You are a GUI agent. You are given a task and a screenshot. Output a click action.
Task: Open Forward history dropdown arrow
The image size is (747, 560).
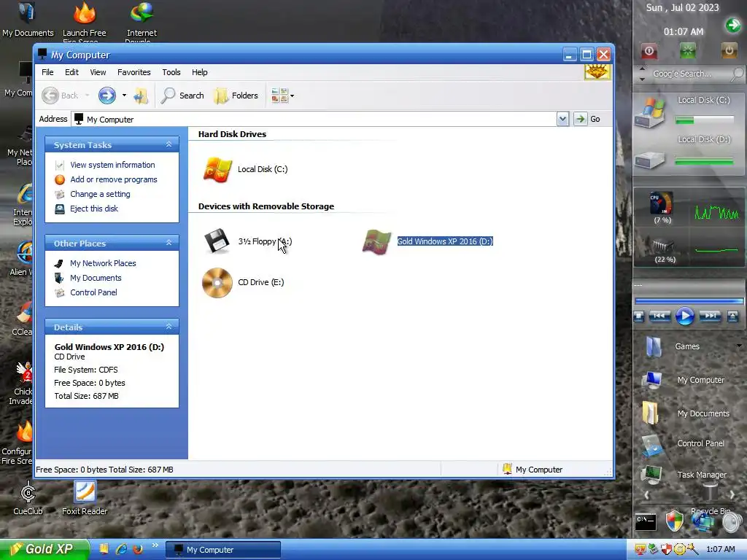coord(124,96)
